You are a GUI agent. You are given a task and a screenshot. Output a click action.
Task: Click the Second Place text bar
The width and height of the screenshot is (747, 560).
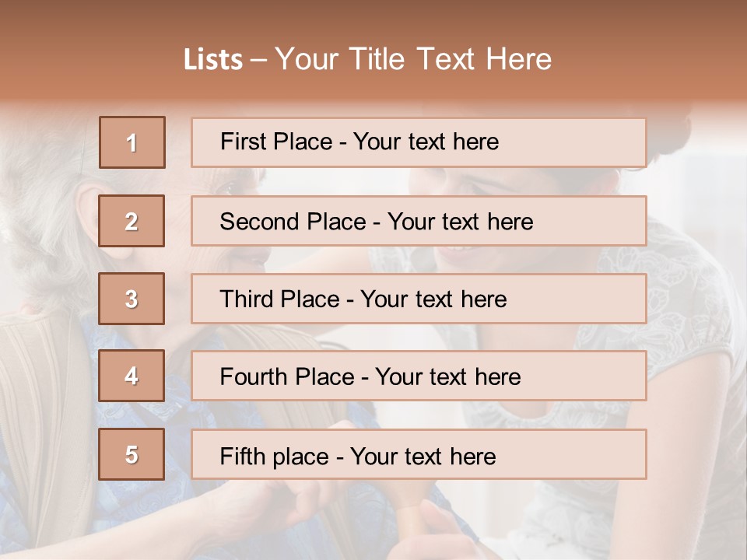point(419,221)
